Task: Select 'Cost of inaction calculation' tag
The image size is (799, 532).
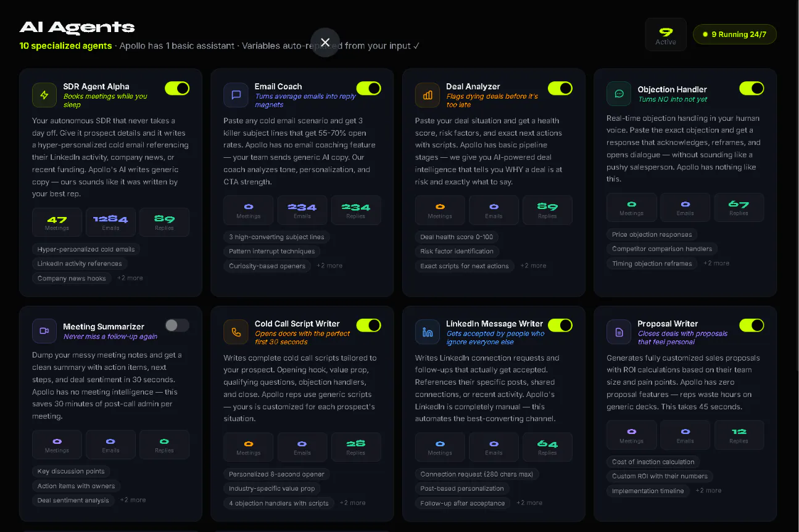Action: pos(653,462)
